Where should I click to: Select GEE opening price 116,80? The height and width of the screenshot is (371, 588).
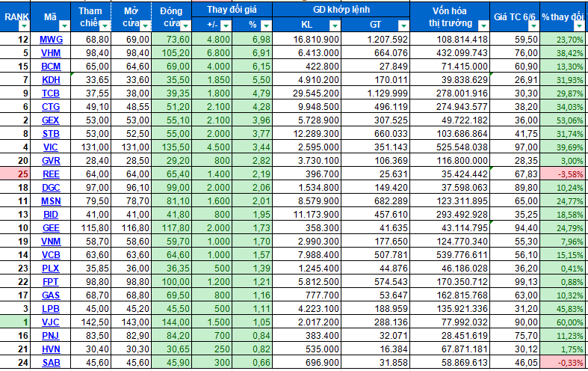131,228
